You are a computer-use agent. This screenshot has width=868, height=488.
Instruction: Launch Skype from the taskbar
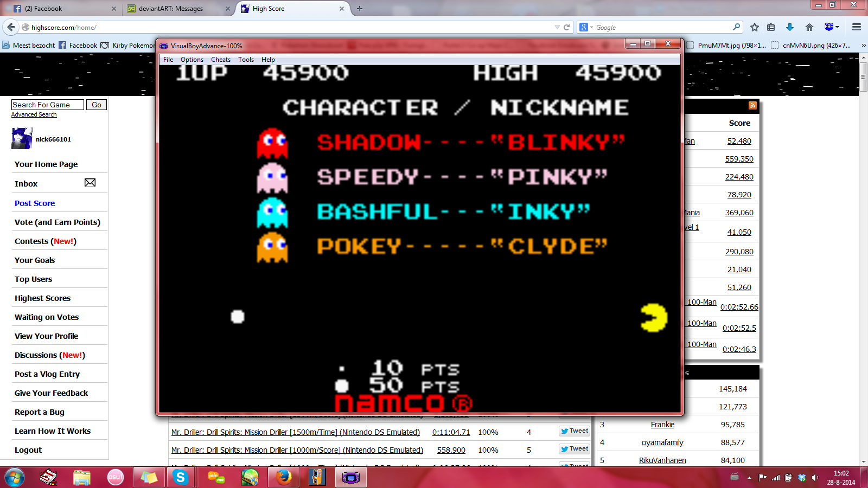click(180, 477)
